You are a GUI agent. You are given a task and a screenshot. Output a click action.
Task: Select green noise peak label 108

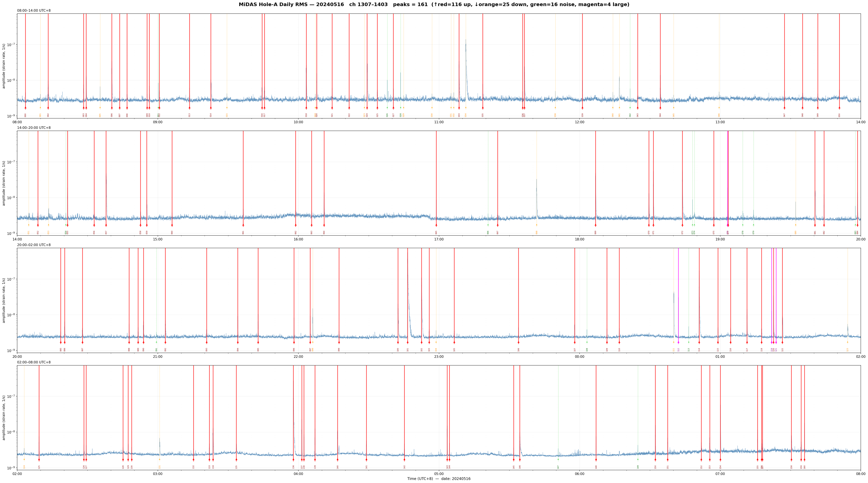click(x=587, y=350)
